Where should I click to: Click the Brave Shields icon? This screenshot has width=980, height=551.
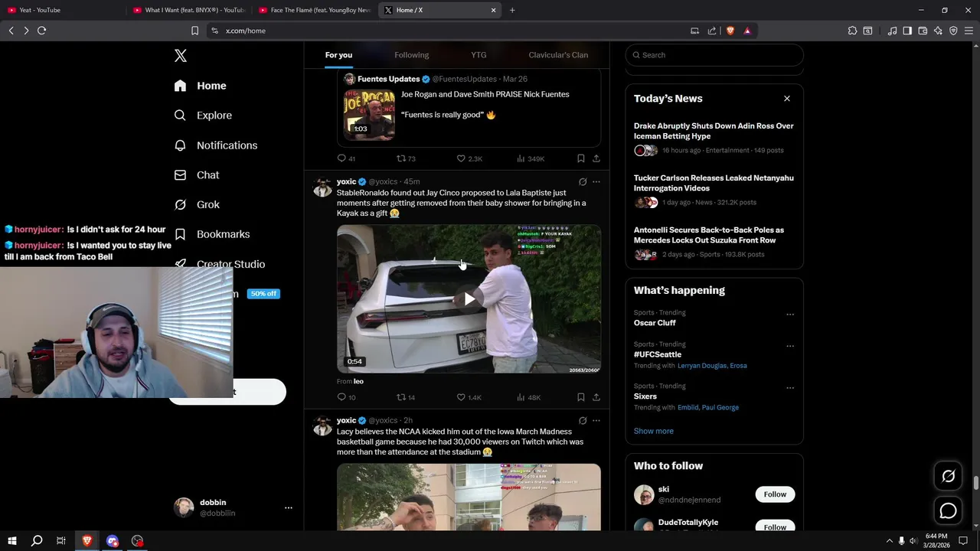[730, 31]
